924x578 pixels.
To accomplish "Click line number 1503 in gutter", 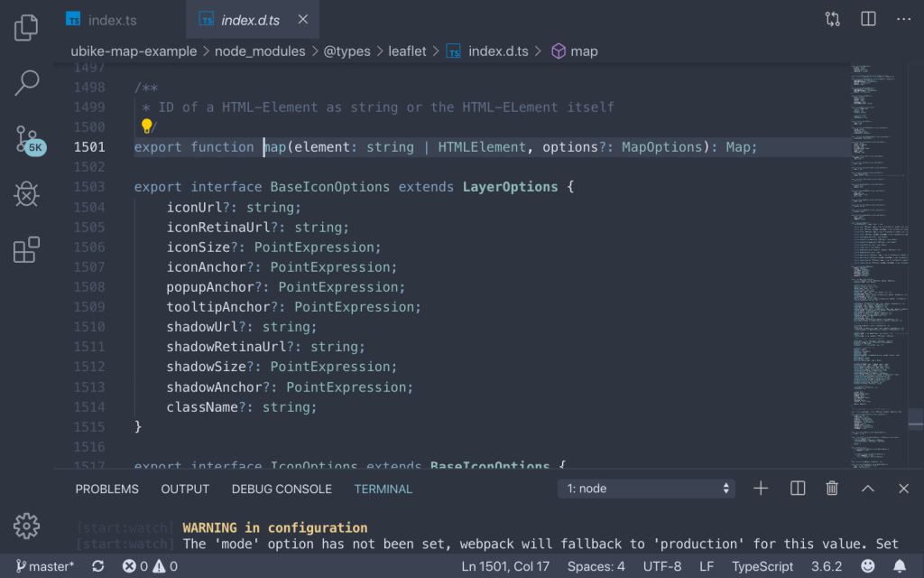I will pyautogui.click(x=89, y=187).
